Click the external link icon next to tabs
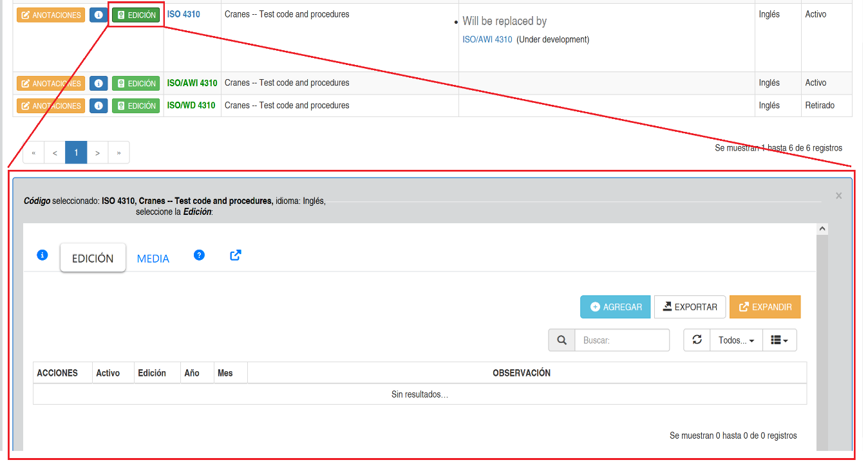Screen dimensions: 868x469 (x=236, y=255)
